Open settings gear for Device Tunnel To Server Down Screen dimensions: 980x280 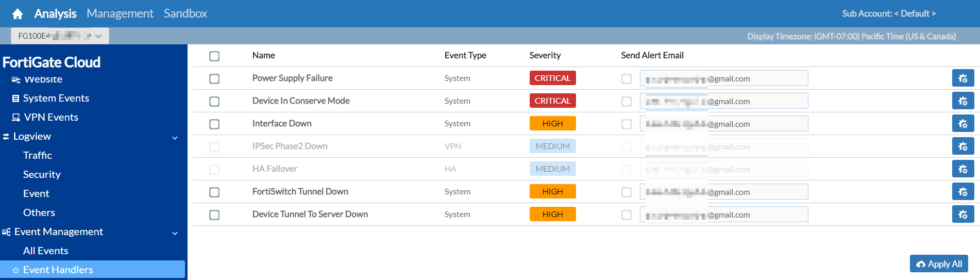963,215
